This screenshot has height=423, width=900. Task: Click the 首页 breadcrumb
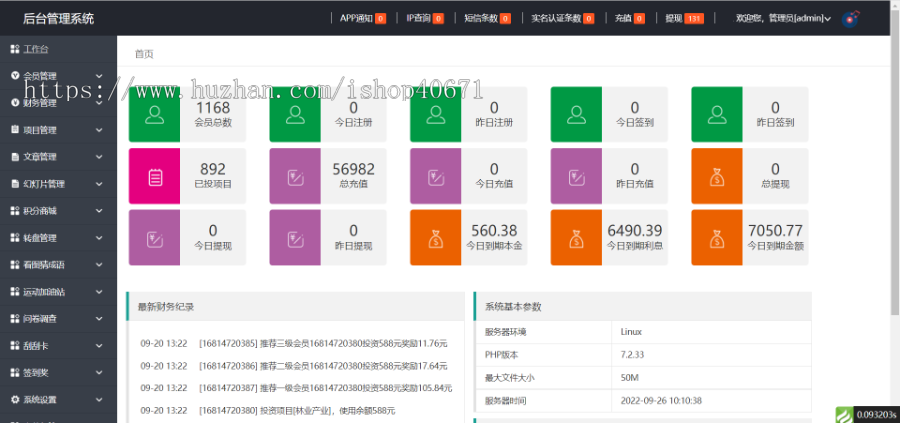[144, 54]
